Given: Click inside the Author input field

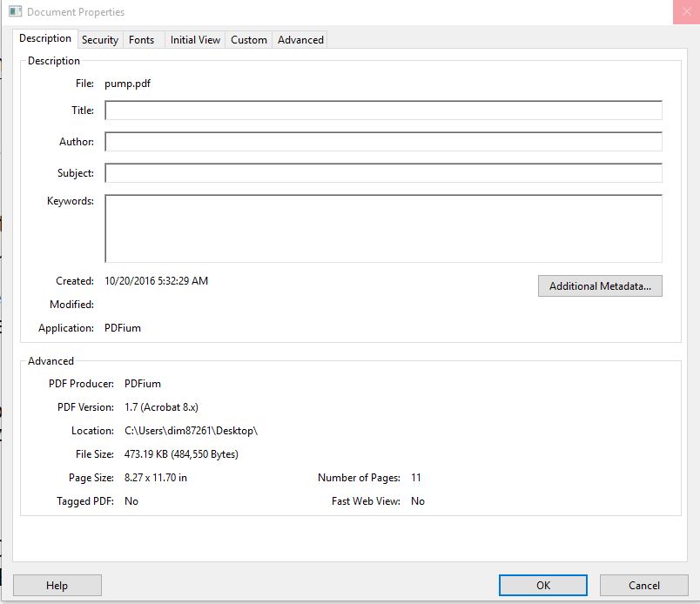Looking at the screenshot, I should 383,141.
